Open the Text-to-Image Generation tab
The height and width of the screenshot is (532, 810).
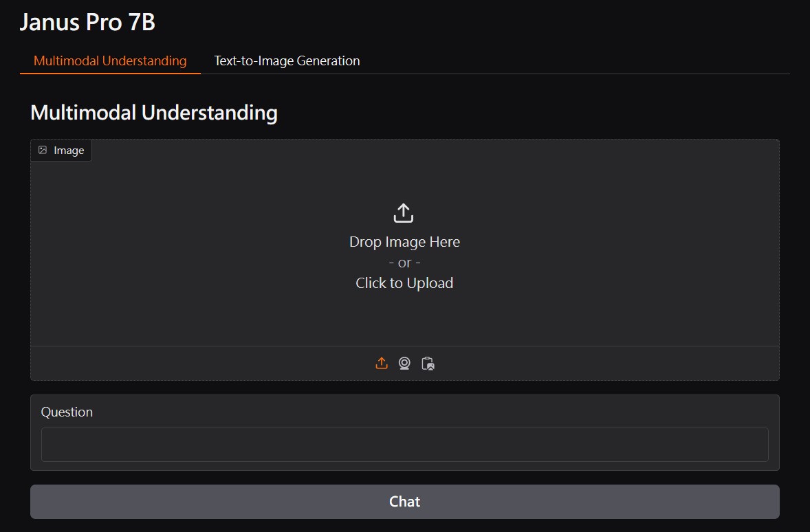(287, 60)
